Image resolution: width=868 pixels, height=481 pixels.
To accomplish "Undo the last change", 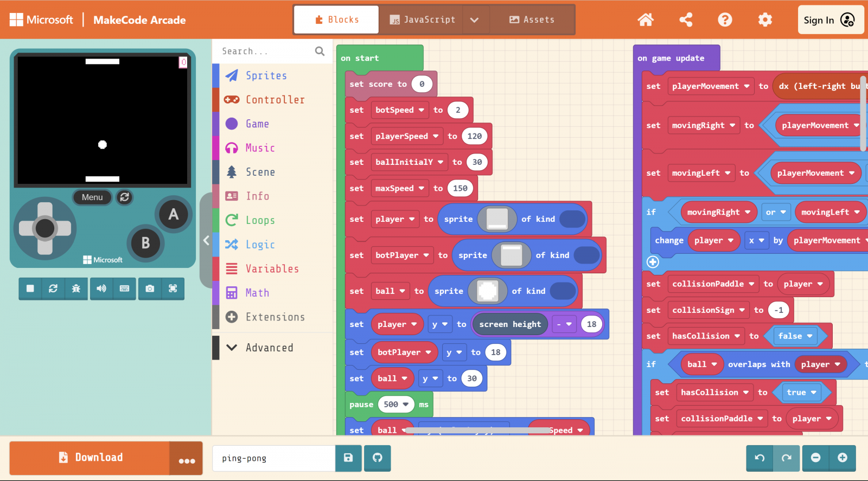I will tap(759, 458).
